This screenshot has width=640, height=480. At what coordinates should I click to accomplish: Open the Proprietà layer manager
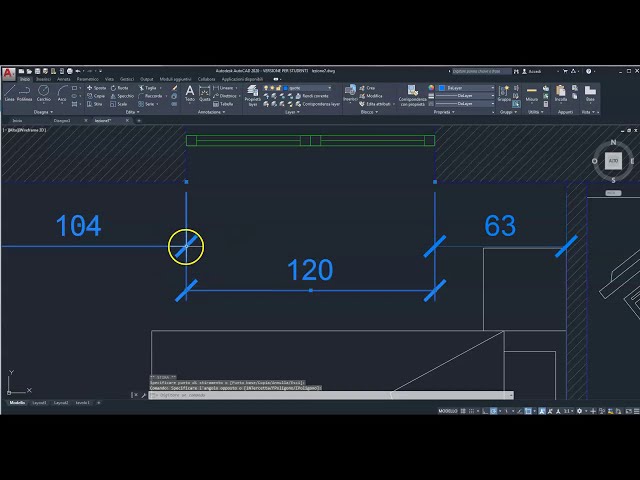[x=253, y=94]
